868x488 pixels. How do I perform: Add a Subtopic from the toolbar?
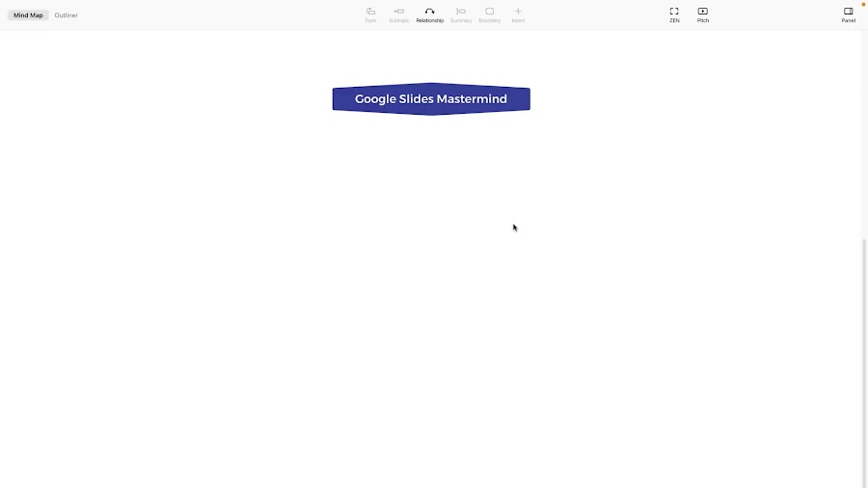398,14
